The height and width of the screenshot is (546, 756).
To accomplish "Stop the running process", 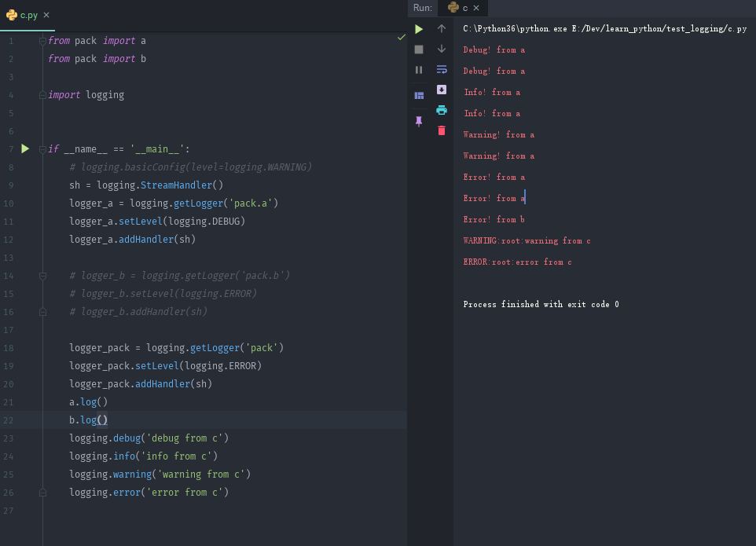I will tap(419, 49).
